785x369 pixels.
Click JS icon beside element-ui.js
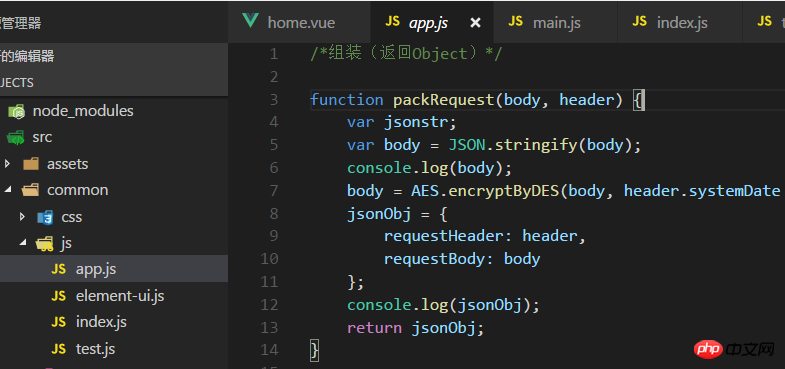(x=59, y=296)
